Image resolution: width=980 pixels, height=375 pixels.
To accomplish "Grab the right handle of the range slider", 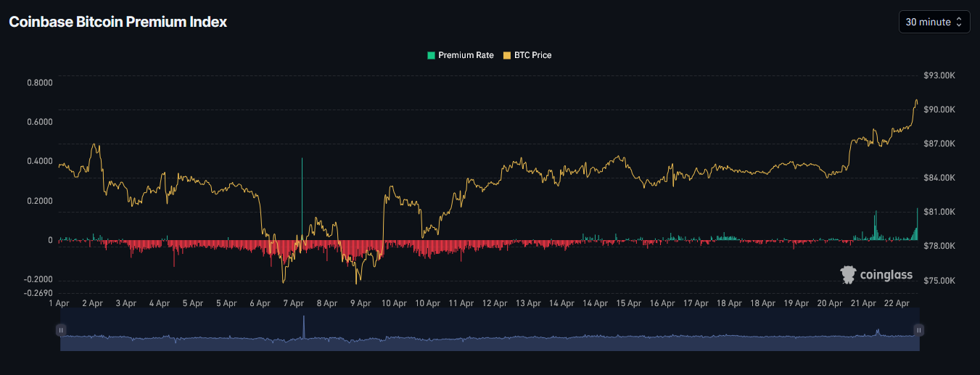I will pyautogui.click(x=918, y=330).
